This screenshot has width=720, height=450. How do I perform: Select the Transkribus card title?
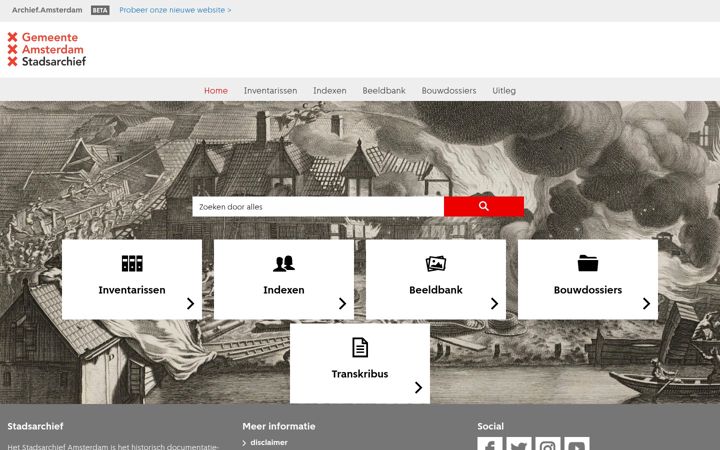click(360, 374)
